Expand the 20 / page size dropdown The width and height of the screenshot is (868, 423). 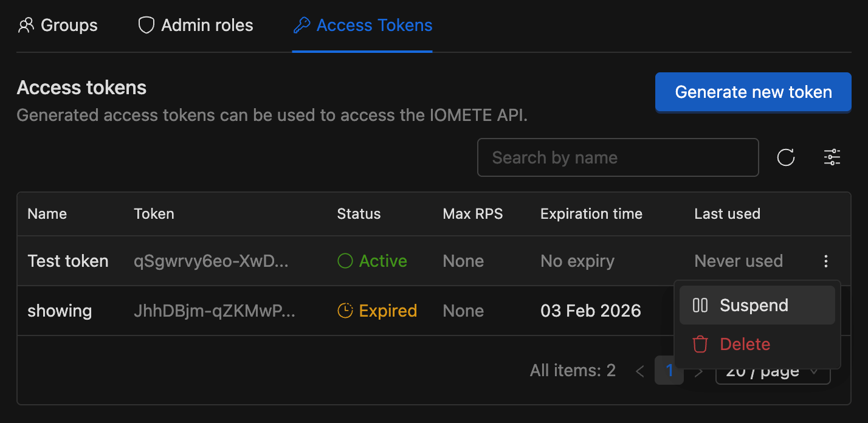773,372
